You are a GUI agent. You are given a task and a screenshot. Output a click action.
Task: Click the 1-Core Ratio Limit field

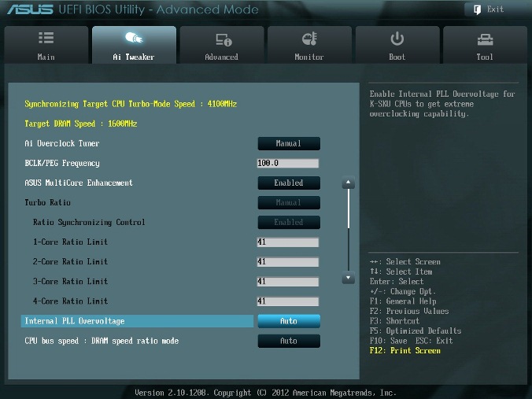point(288,242)
